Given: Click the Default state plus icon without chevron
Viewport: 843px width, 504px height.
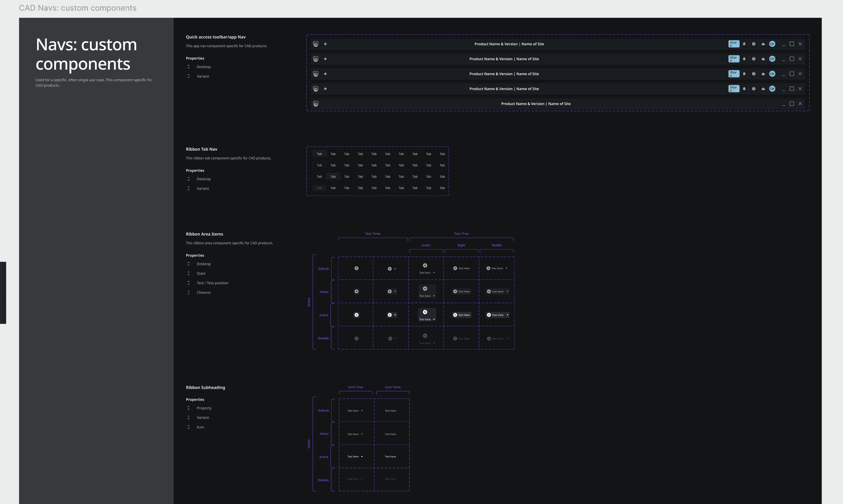Looking at the screenshot, I should [x=356, y=268].
